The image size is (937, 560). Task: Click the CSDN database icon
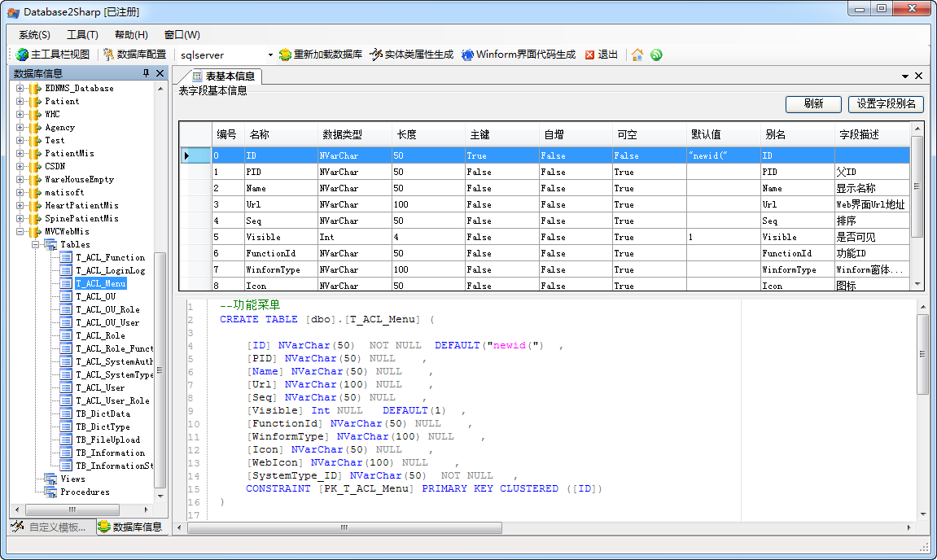click(35, 167)
